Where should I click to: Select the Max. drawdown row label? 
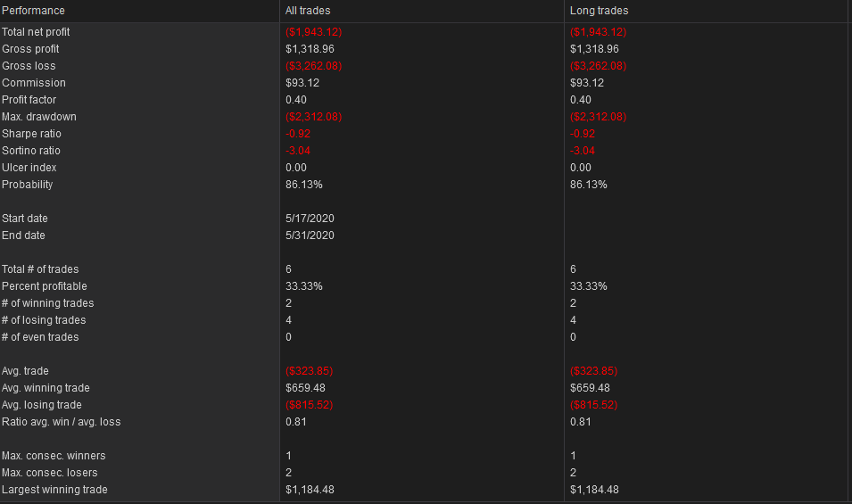point(39,117)
